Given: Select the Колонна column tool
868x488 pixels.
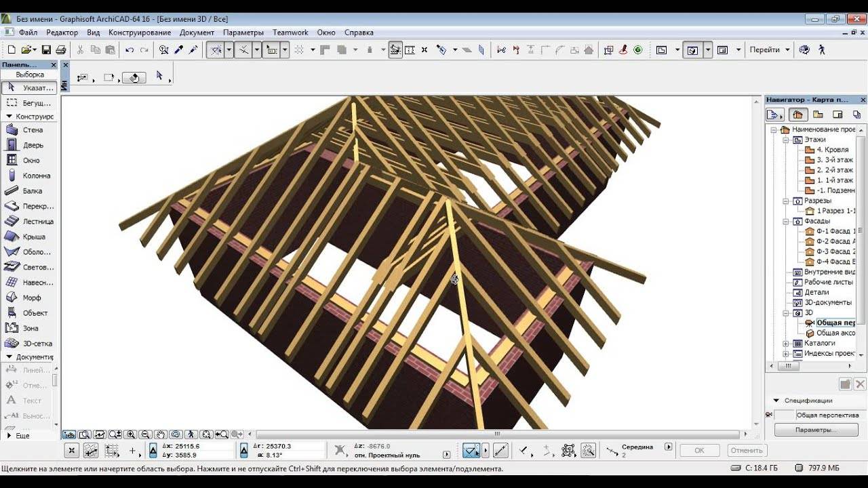Looking at the screenshot, I should tap(29, 176).
